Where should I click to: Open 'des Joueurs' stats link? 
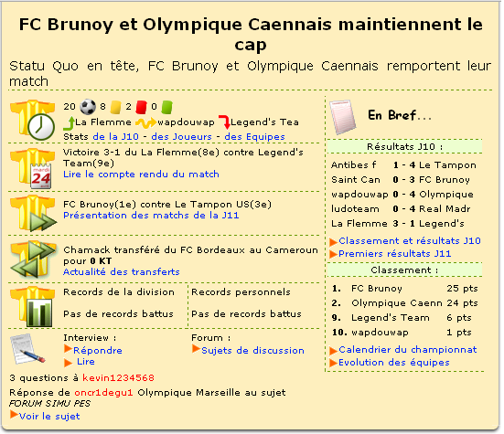182,137
